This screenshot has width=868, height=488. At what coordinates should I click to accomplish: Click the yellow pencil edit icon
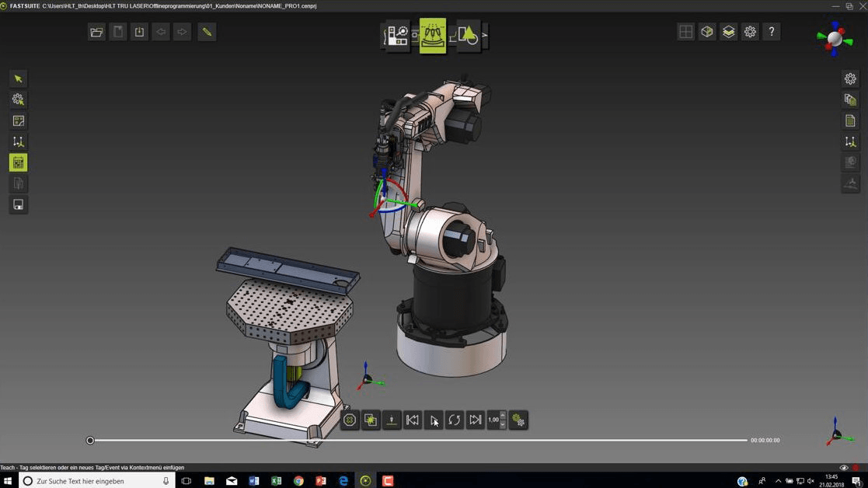point(207,32)
